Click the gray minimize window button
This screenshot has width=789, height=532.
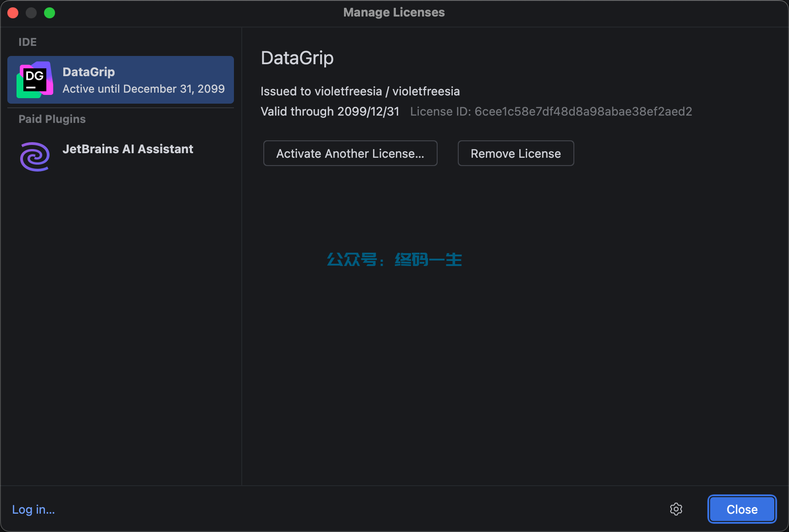31,13
